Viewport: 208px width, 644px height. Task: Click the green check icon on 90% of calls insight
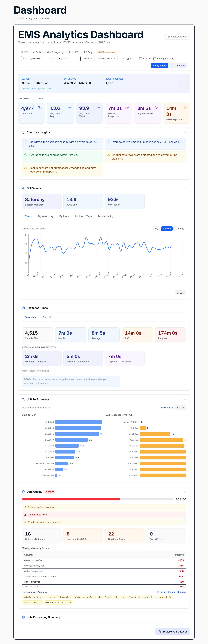pos(26,155)
